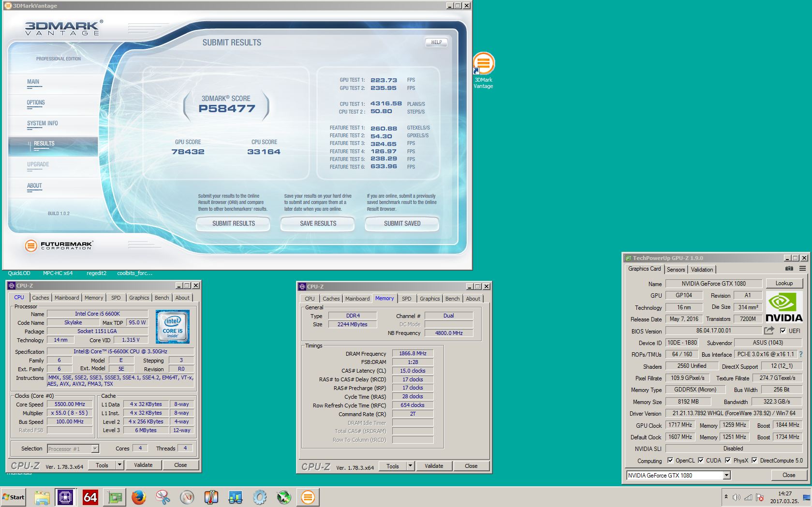Switch to Caches tab in left CPU-Z window
The height and width of the screenshot is (507, 812).
pos(41,298)
